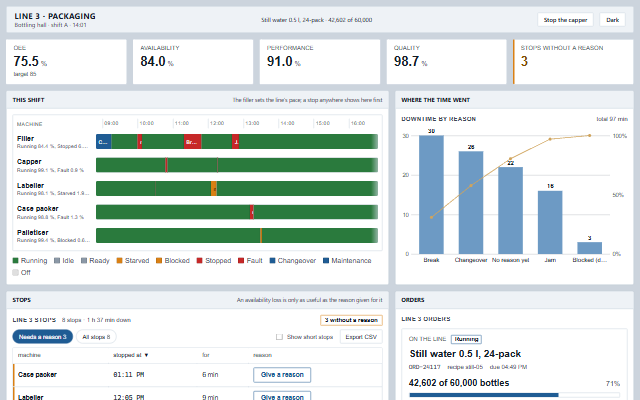Give a reason for Labeller stop
640x400 pixels.
[x=282, y=396]
